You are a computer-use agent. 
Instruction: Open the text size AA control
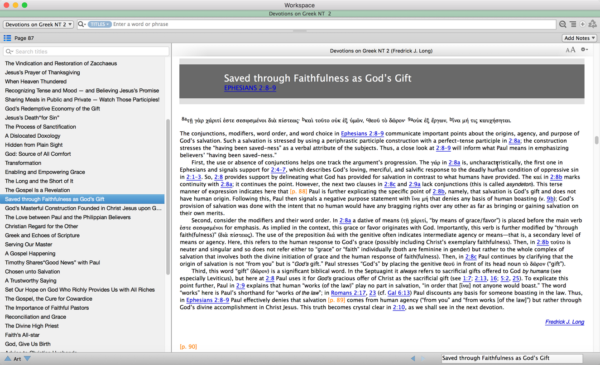coord(570,50)
